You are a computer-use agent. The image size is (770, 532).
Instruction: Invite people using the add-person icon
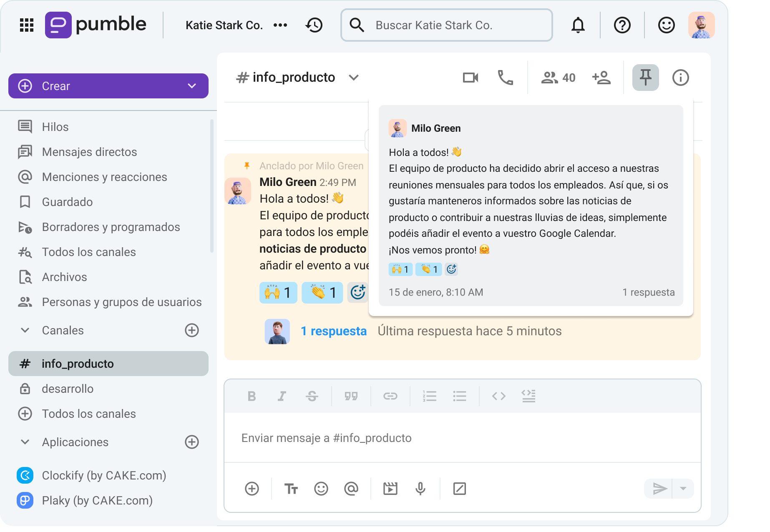tap(601, 78)
